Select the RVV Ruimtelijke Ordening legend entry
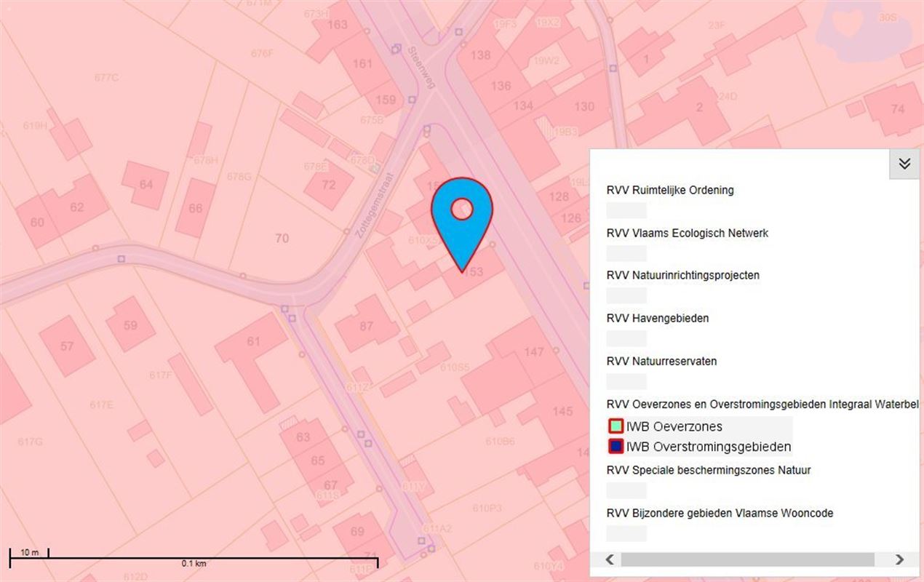The image size is (924, 582). [670, 191]
